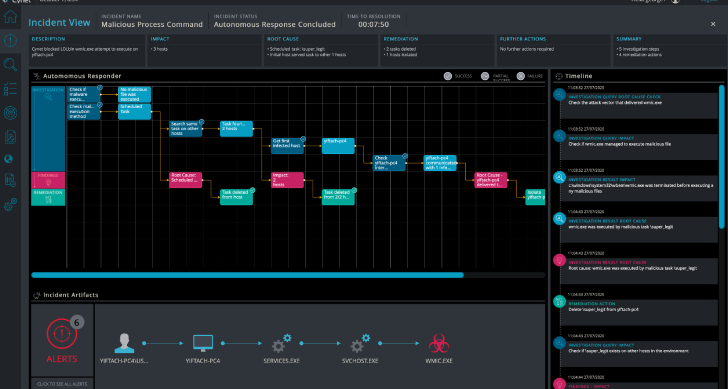Open the 'yiftach-pc4' result node
728x389 pixels.
click(x=338, y=146)
